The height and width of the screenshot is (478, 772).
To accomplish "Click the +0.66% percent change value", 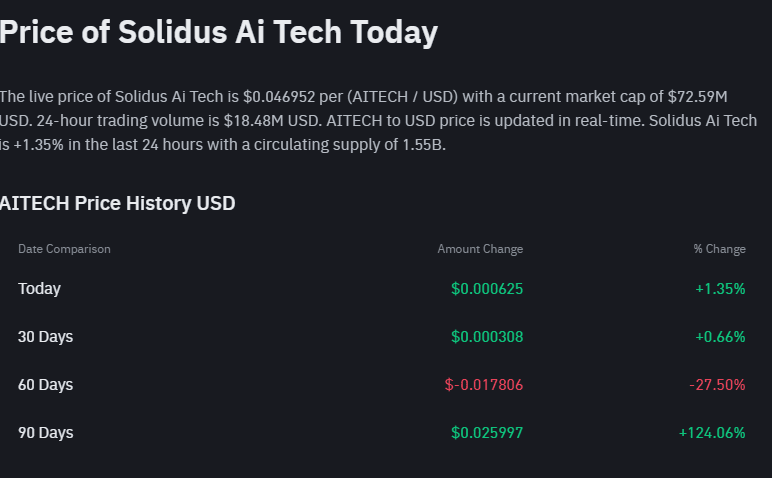I will (720, 337).
